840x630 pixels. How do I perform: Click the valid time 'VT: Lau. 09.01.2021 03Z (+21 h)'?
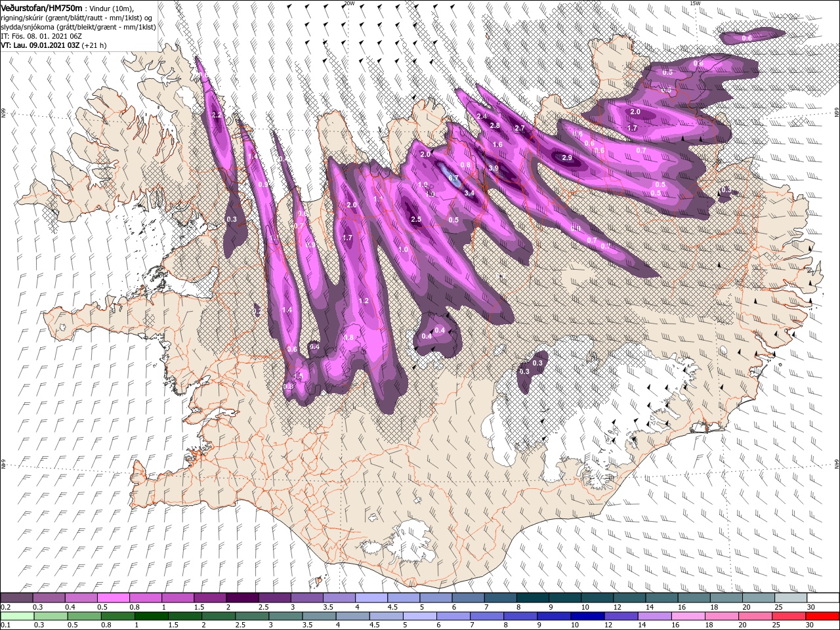53,45
